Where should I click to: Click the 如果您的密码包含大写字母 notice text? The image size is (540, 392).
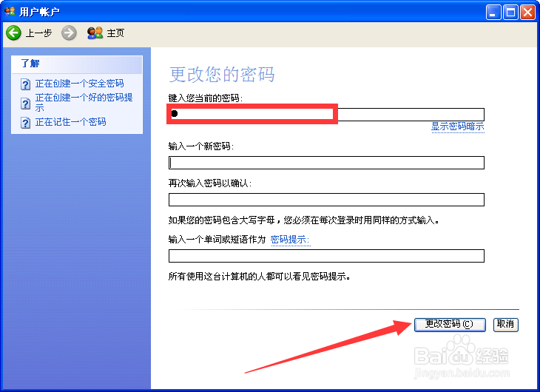click(x=304, y=220)
